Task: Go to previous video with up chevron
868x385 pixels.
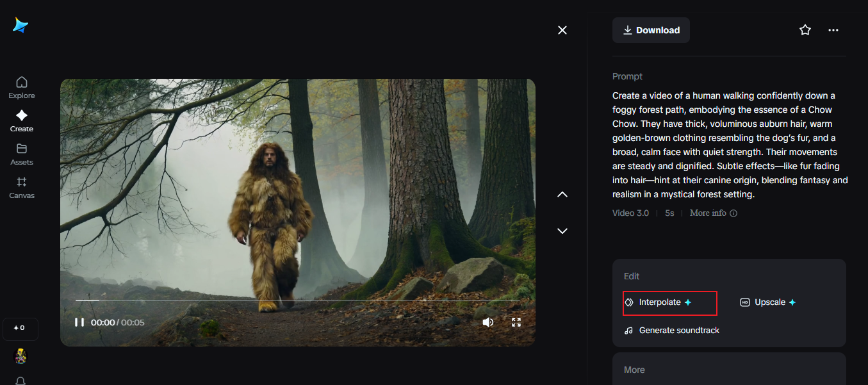Action: pyautogui.click(x=562, y=194)
